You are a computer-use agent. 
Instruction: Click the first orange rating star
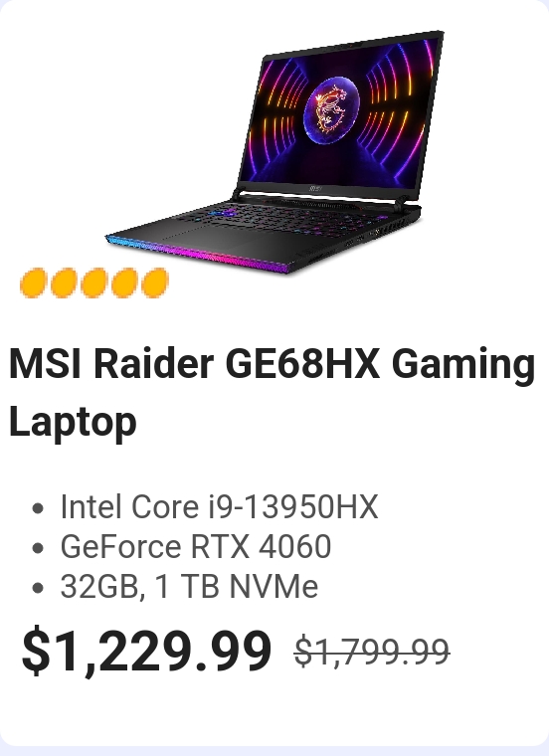33,283
